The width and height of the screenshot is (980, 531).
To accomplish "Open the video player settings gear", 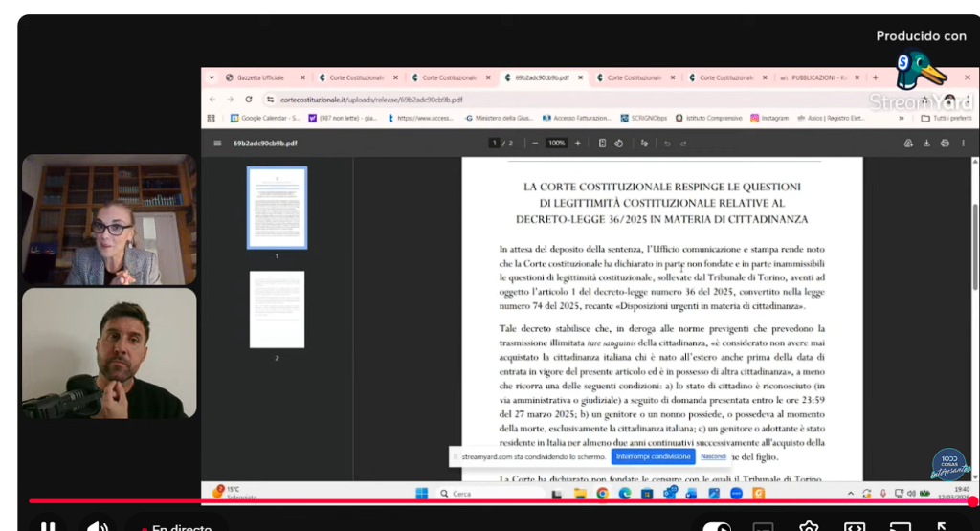I will [810, 525].
